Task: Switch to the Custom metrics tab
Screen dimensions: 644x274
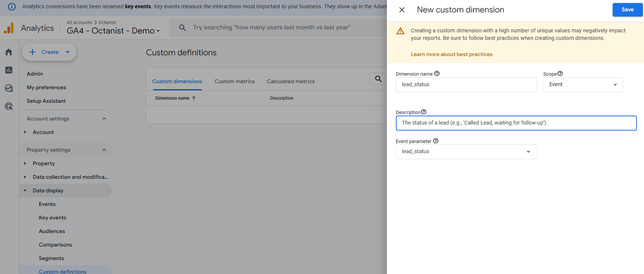Action: click(235, 81)
